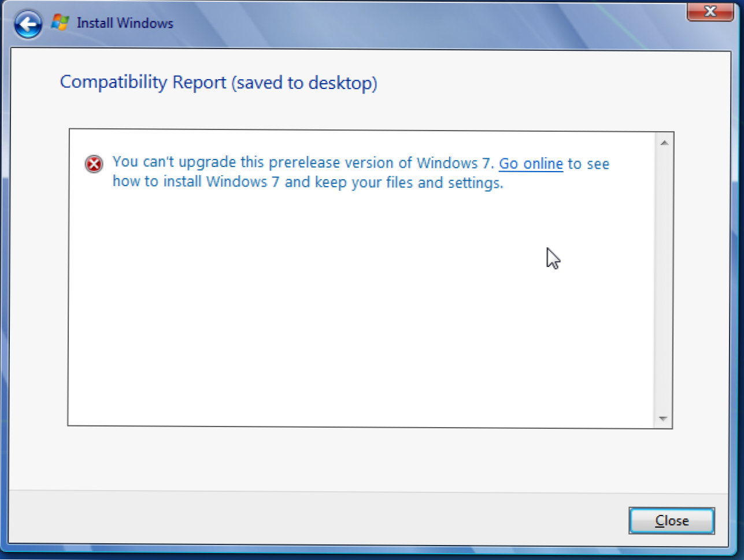Click the red error icon beside the message

tap(94, 165)
